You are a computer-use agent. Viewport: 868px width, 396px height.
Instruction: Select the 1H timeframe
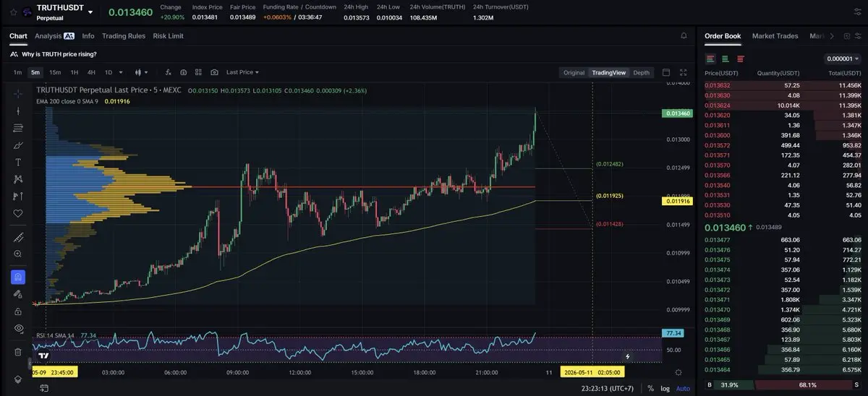[75, 72]
